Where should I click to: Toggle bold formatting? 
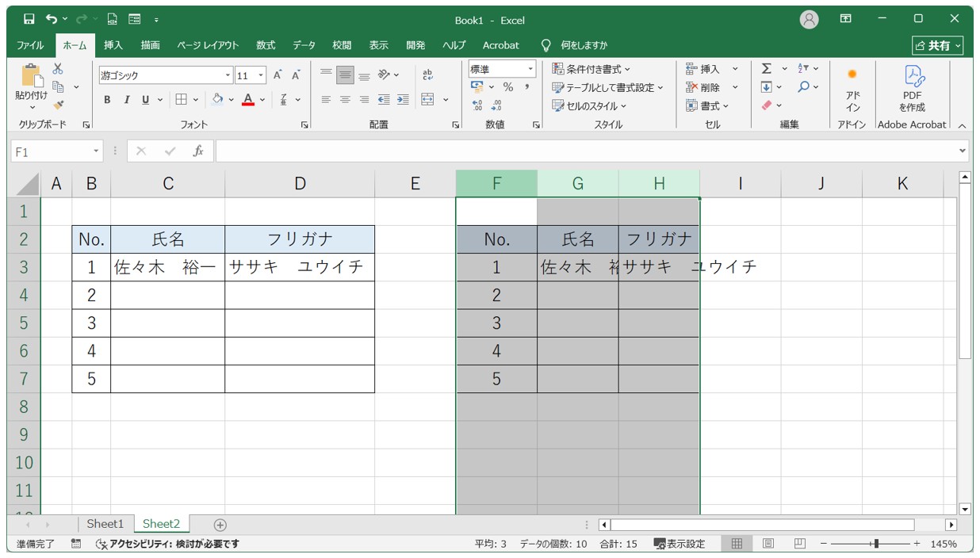(107, 99)
